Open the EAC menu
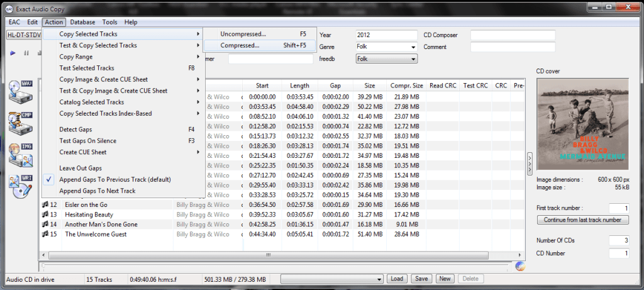This screenshot has width=644, height=290. coord(14,22)
